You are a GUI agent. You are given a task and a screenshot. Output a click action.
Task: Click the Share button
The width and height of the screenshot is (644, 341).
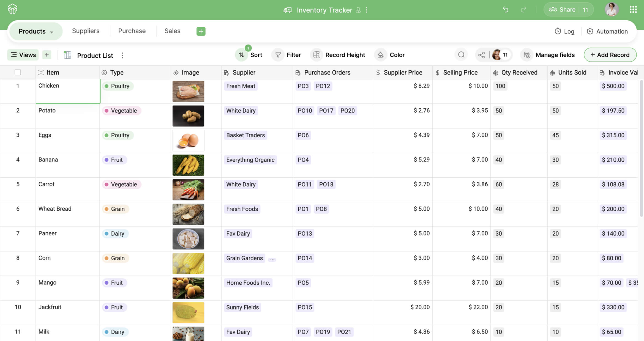[x=562, y=10]
